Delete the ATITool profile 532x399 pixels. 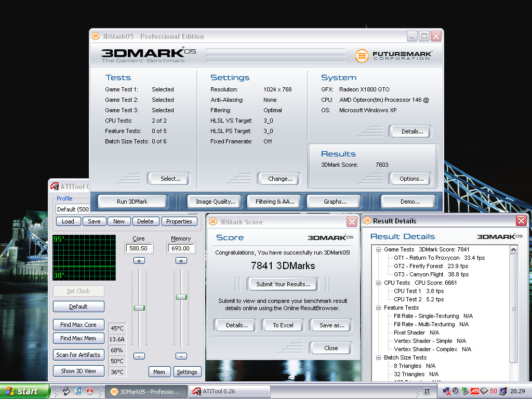pos(145,221)
